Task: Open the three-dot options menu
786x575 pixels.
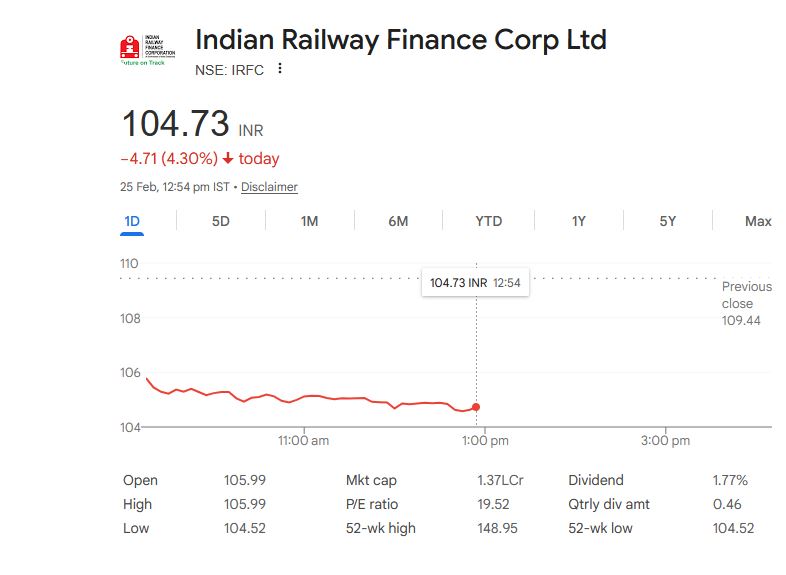Action: click(280, 69)
